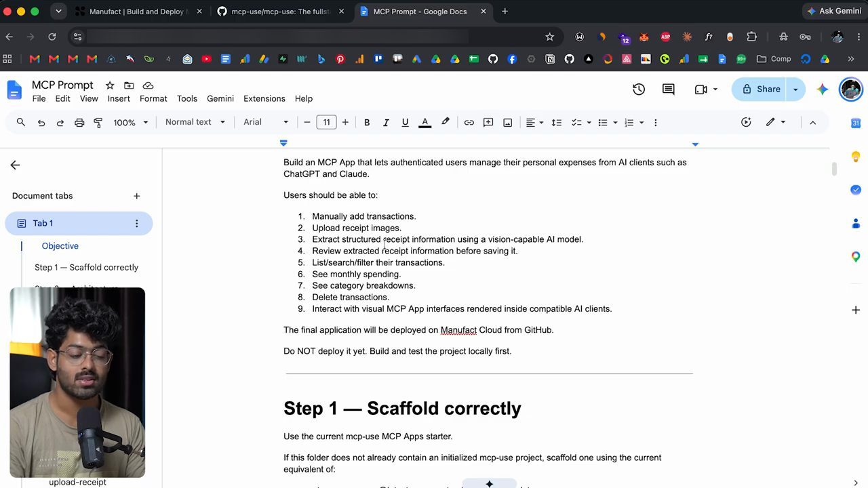Image resolution: width=868 pixels, height=488 pixels.
Task: Click the Share button
Action: pos(761,89)
